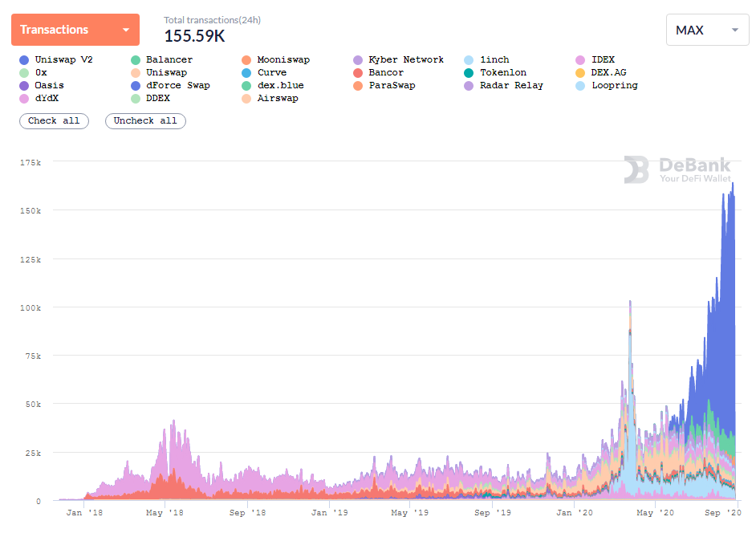Toggle dex.blue in the legend
The height and width of the screenshot is (533, 756).
(273, 85)
